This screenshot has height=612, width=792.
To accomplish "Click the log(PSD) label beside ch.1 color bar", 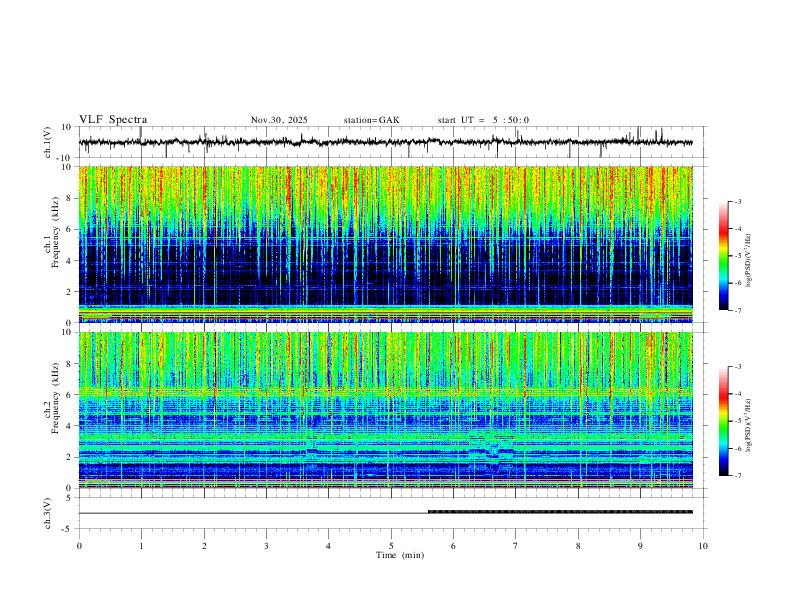I will pos(749,260).
